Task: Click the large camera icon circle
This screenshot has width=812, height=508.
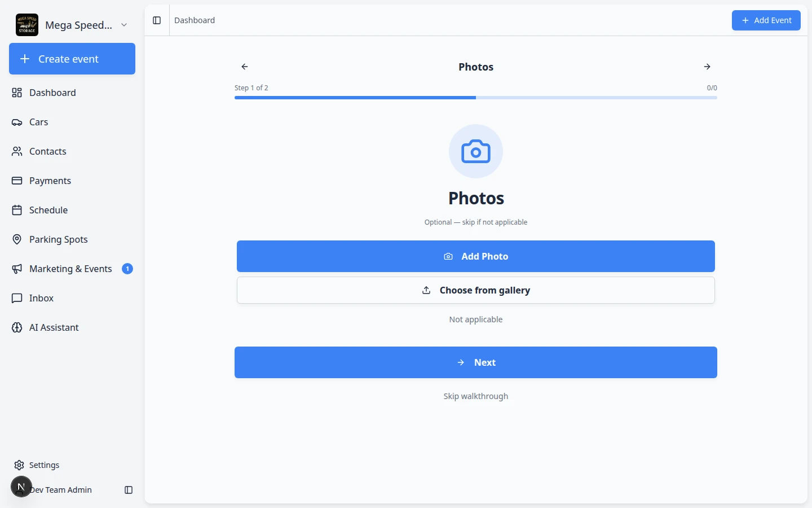Action: pos(476,151)
